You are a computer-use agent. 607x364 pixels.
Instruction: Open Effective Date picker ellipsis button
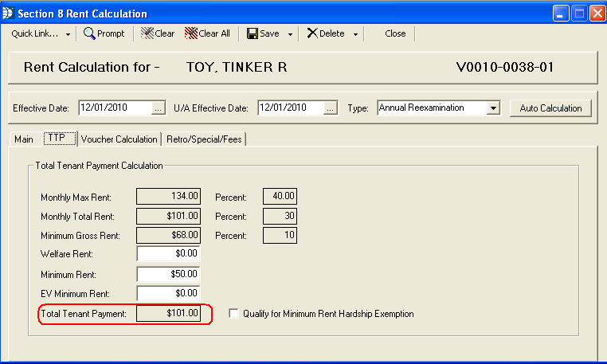click(x=158, y=108)
